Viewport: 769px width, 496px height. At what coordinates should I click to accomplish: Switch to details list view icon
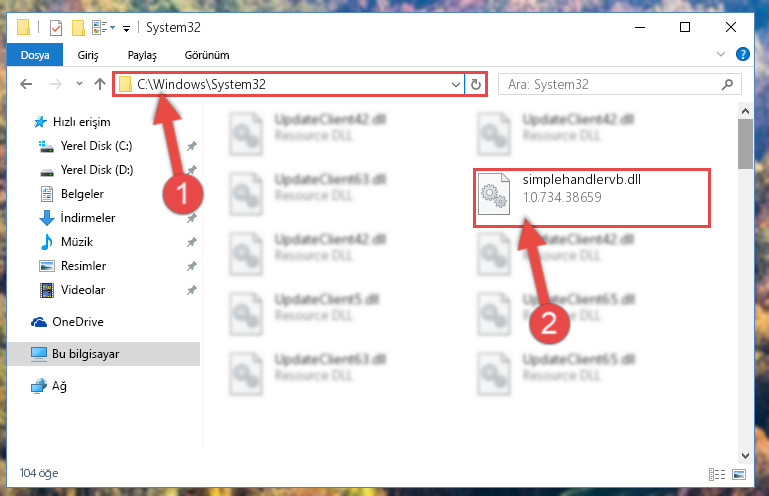coord(717,474)
